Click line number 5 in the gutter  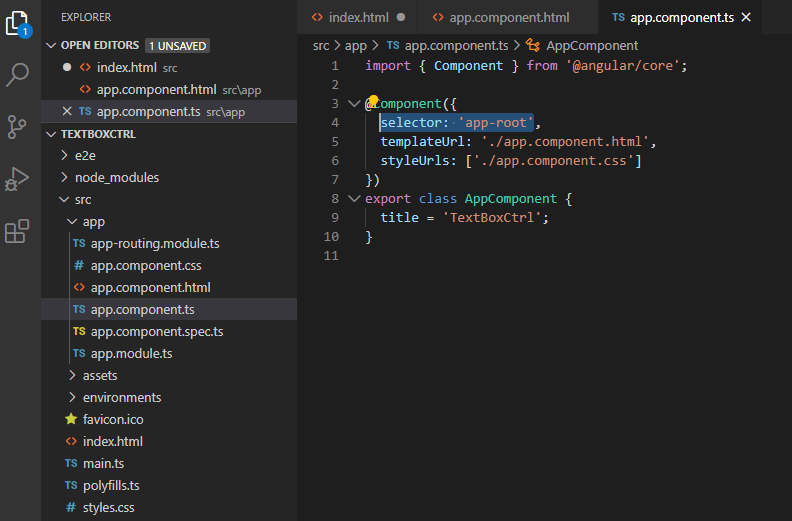(334, 141)
